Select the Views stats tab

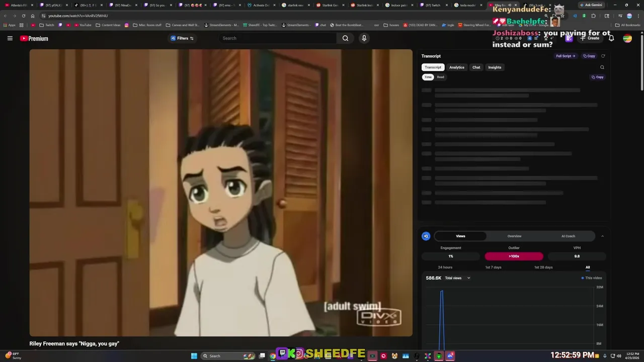(x=460, y=236)
